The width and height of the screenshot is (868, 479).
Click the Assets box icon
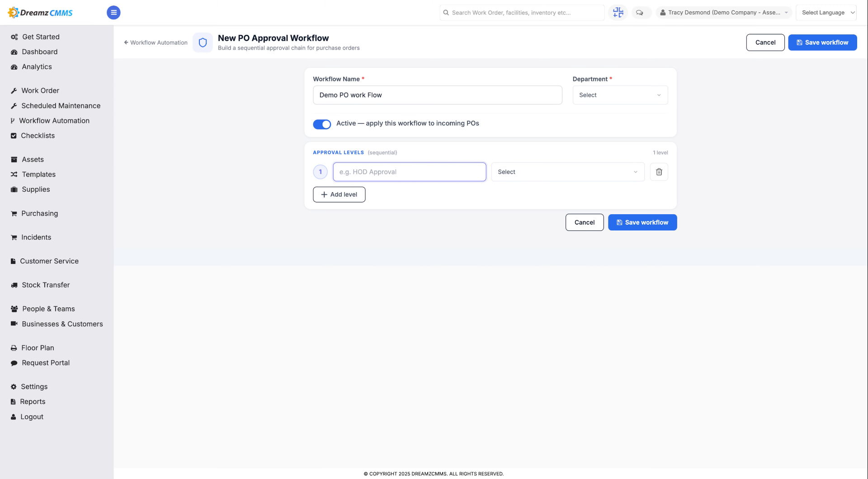tap(14, 160)
